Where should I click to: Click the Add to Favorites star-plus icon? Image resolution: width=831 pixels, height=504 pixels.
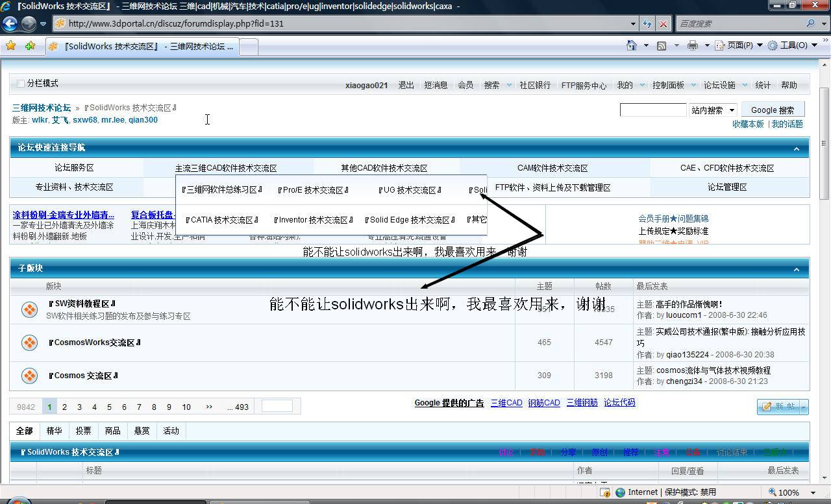[30, 46]
